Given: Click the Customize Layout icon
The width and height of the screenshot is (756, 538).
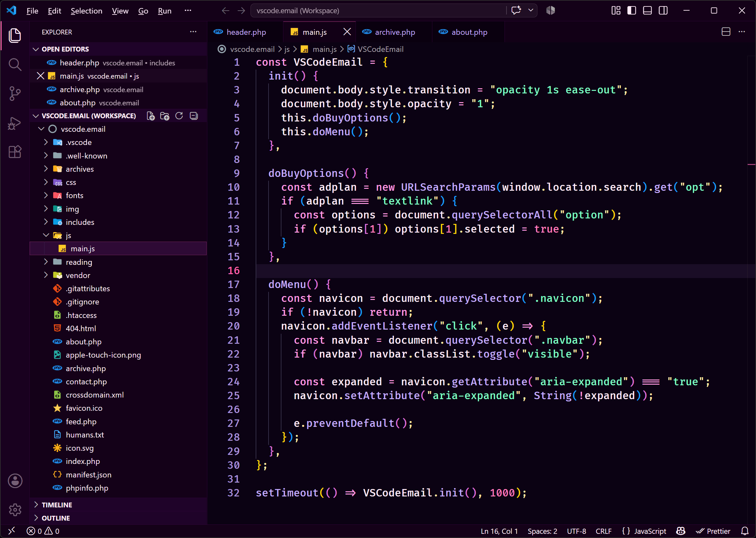Looking at the screenshot, I should [616, 11].
